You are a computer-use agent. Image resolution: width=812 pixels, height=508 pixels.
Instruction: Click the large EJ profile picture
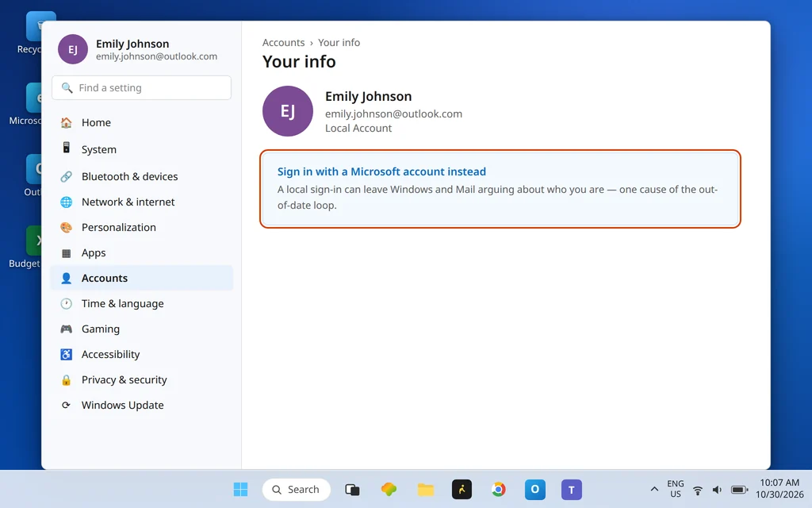point(288,111)
